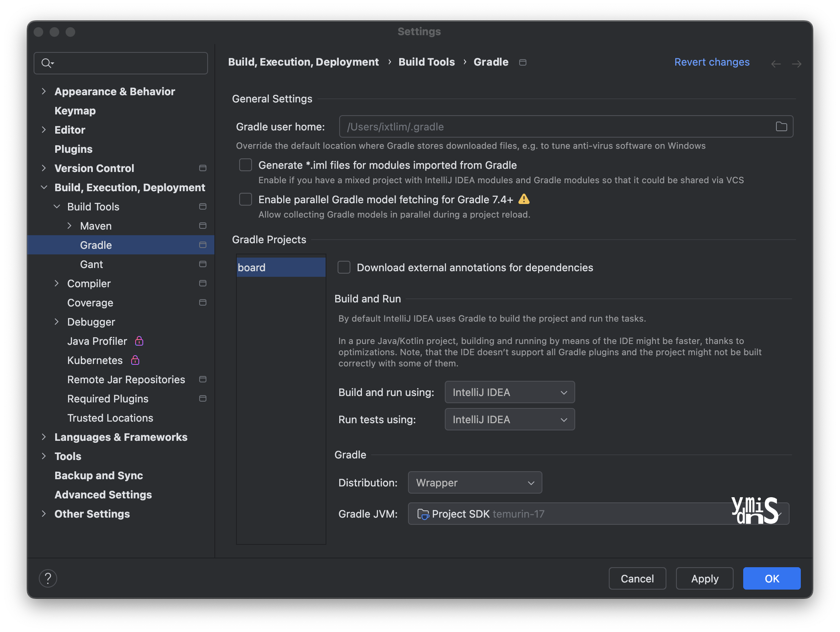This screenshot has height=632, width=840.
Task: Click the warning icon beside Gradle 7.4+ option
Action: click(x=524, y=199)
